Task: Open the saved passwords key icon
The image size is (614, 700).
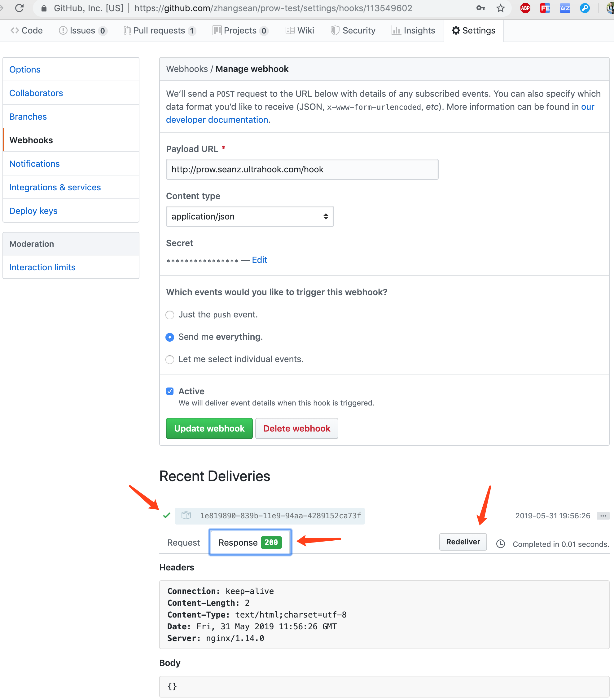Action: tap(480, 8)
